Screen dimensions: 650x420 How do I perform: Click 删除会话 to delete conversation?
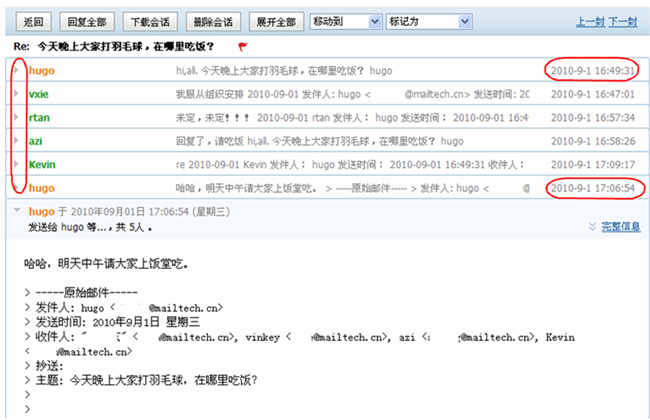[212, 21]
